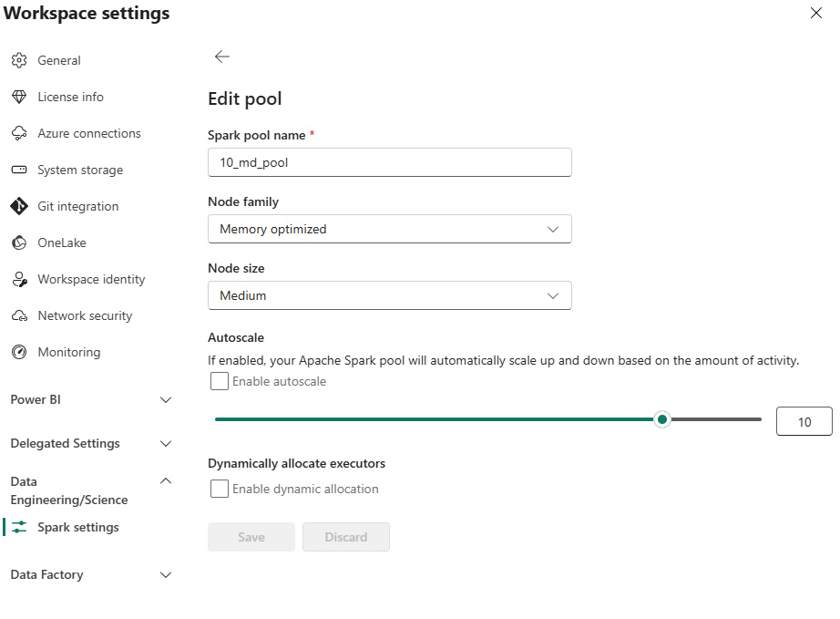The image size is (840, 619).
Task: Open Azure connections settings
Action: 89,133
